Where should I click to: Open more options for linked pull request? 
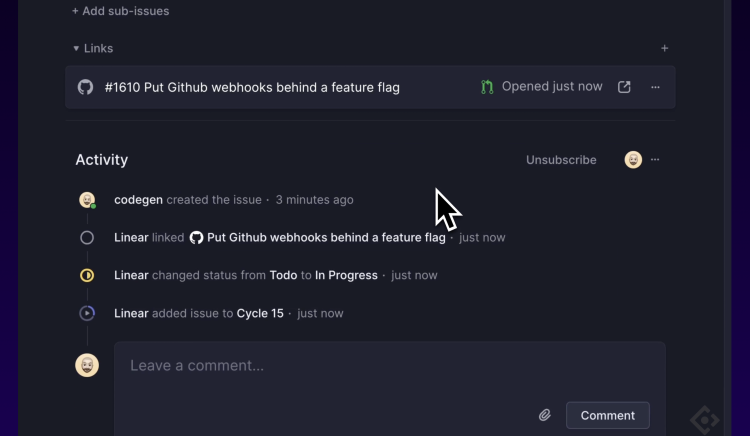[x=655, y=87]
